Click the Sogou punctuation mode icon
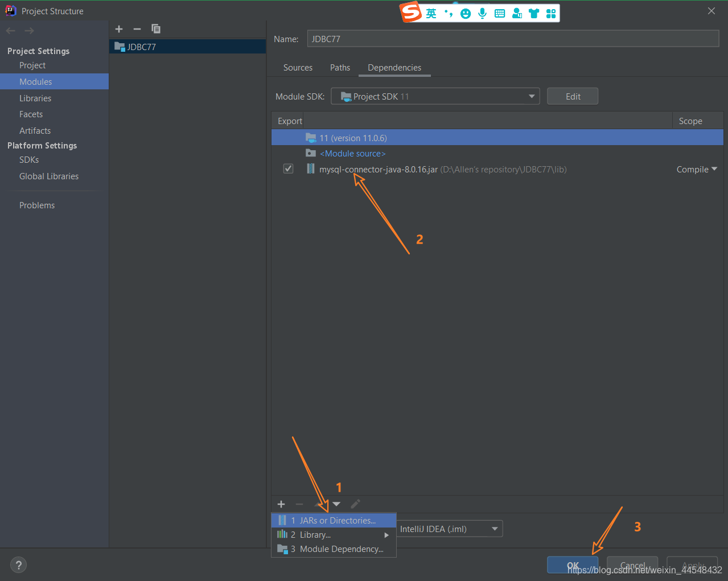Viewport: 728px width, 581px height. pos(449,14)
